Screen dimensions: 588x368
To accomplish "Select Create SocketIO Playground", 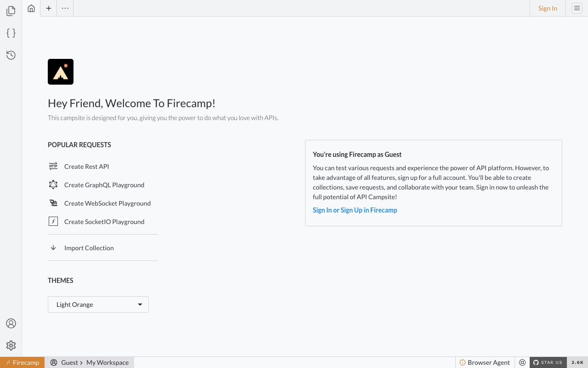I will click(104, 222).
